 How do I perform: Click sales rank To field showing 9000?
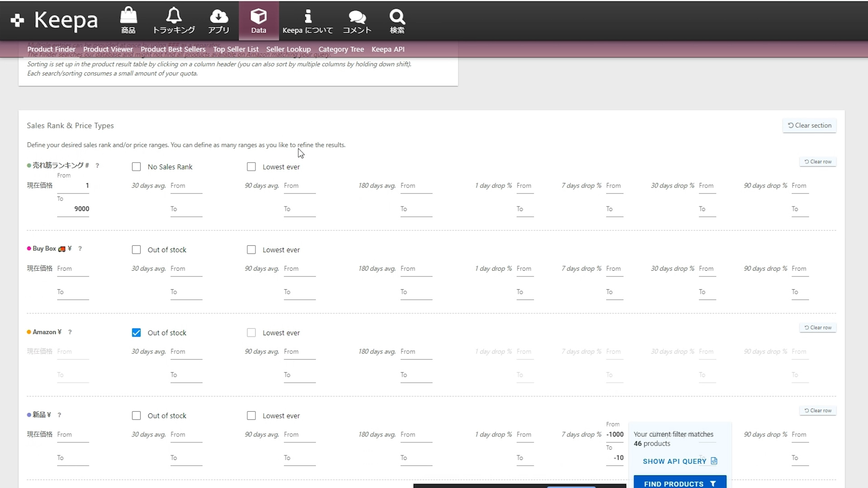click(x=73, y=209)
